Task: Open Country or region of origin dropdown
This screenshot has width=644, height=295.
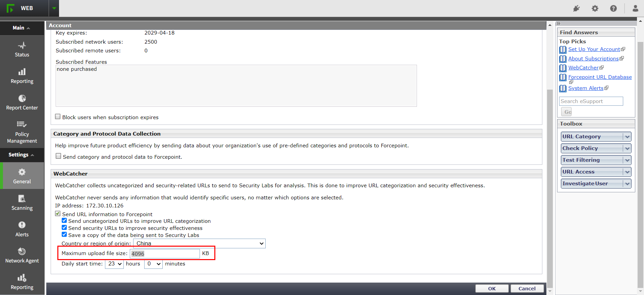Action: click(199, 243)
